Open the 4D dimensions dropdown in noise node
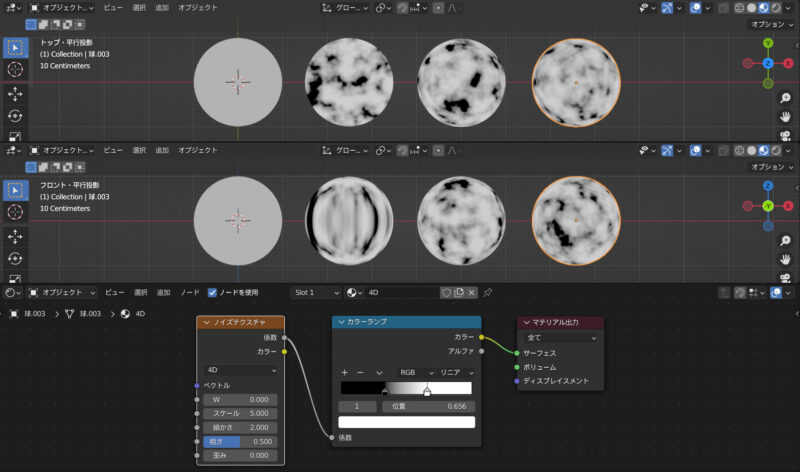800x472 pixels. 241,370
